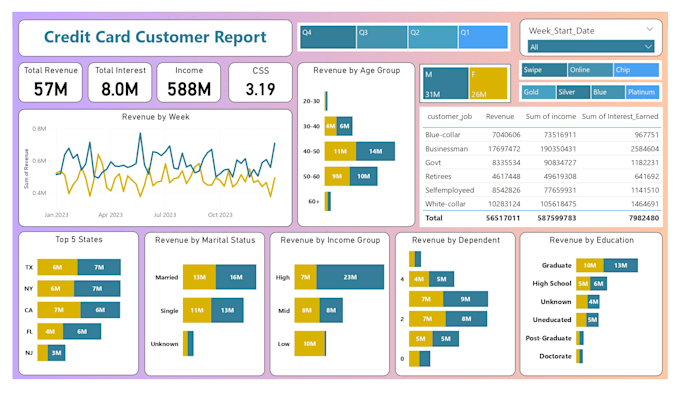Click the Total revenue value 56517011
680x393 pixels.
503,218
